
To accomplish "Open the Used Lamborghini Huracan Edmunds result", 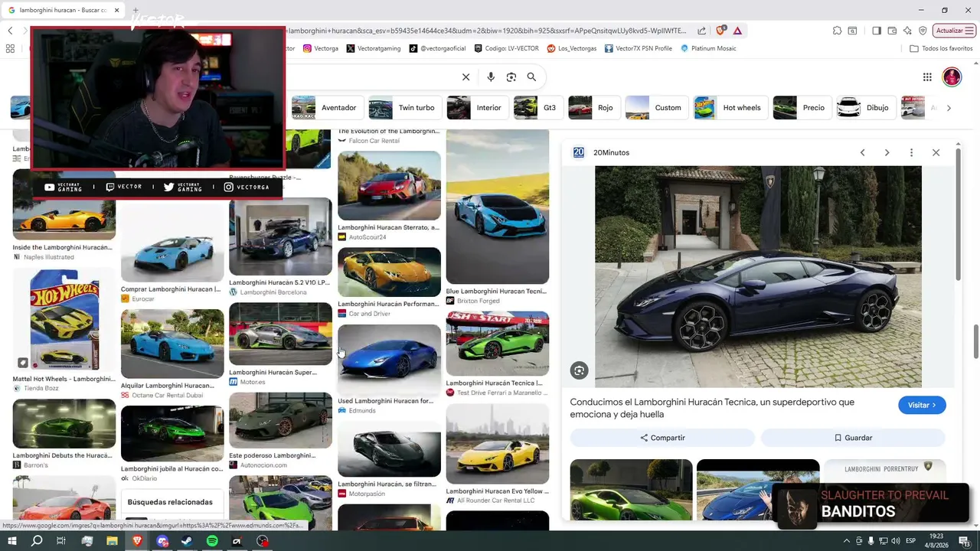I will (389, 360).
